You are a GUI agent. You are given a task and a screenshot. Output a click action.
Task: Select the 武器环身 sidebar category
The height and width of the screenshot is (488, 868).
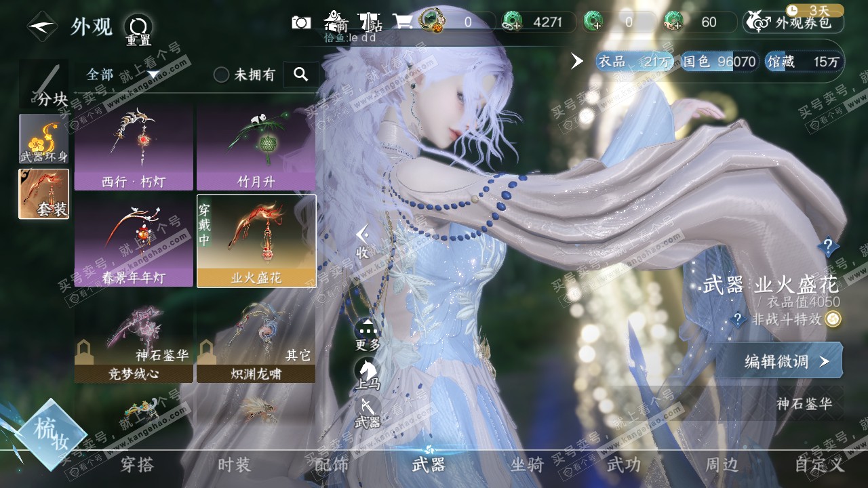pos(44,139)
